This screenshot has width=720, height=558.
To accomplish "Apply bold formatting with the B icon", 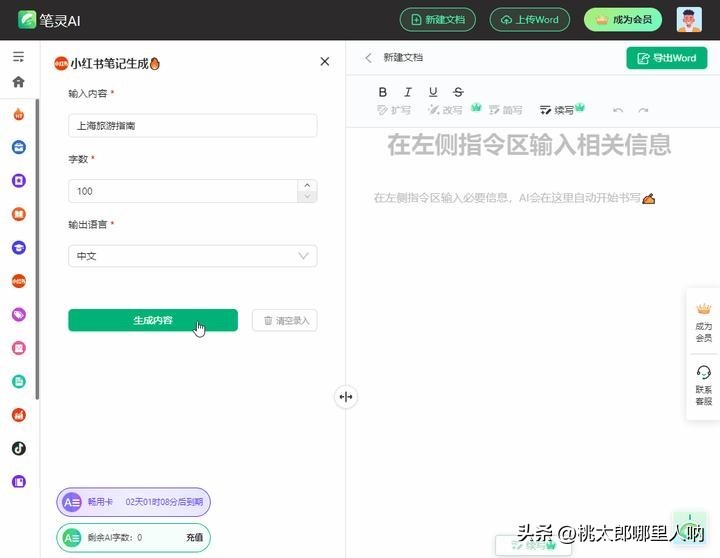I will (x=382, y=92).
